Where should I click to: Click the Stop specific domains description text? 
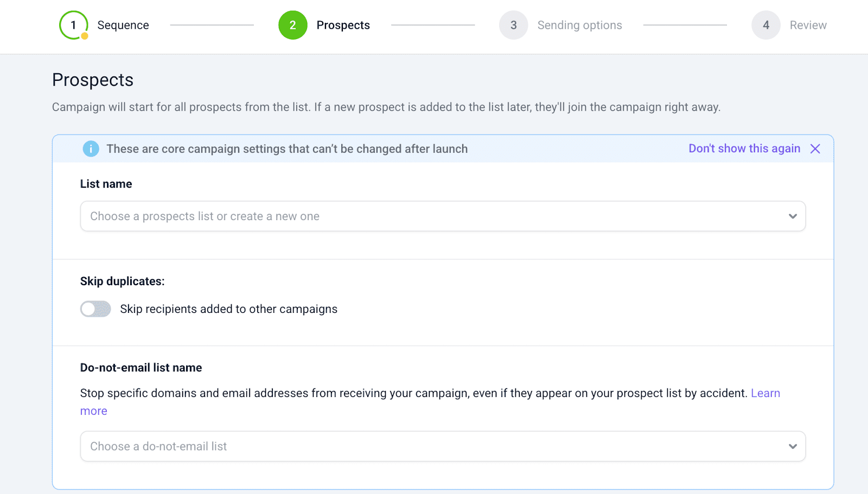(x=414, y=393)
